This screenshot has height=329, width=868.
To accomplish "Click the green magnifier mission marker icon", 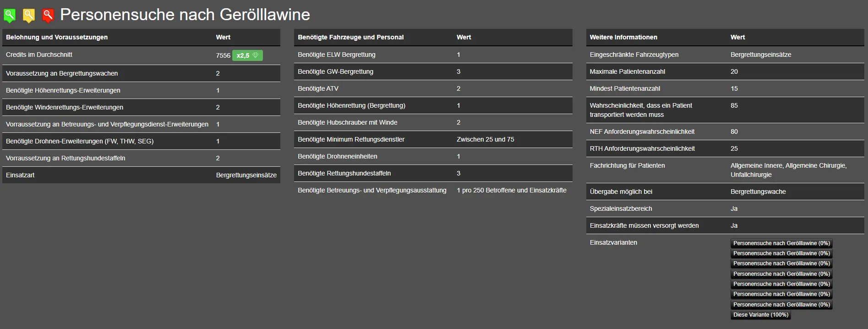I will coord(10,15).
